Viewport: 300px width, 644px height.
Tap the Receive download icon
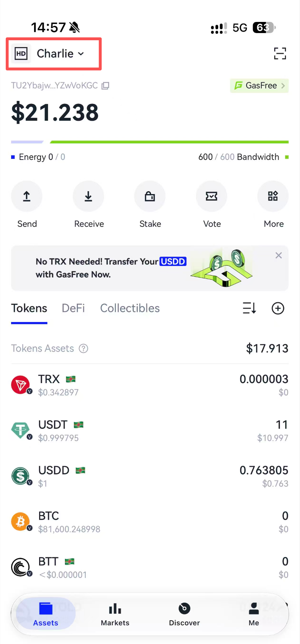(88, 196)
